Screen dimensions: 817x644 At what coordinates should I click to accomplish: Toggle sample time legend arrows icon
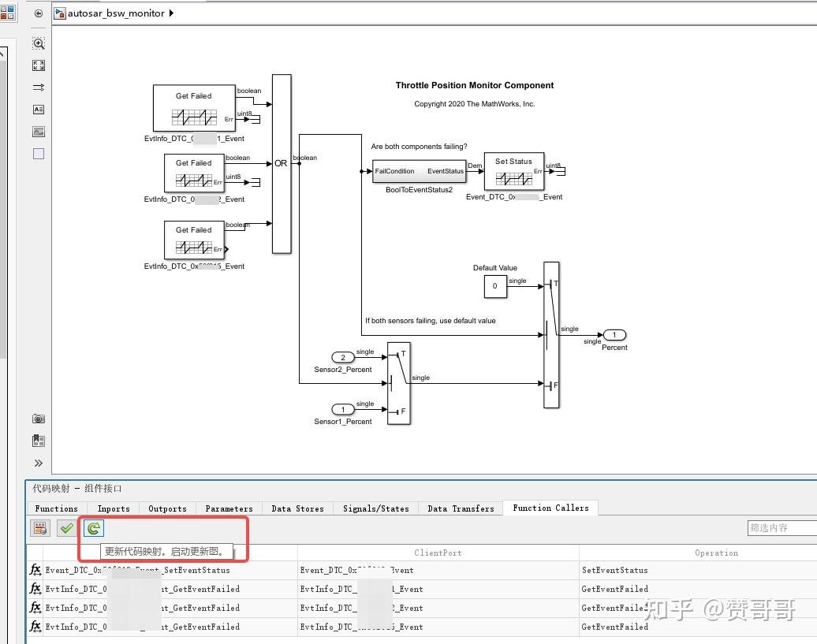39,87
